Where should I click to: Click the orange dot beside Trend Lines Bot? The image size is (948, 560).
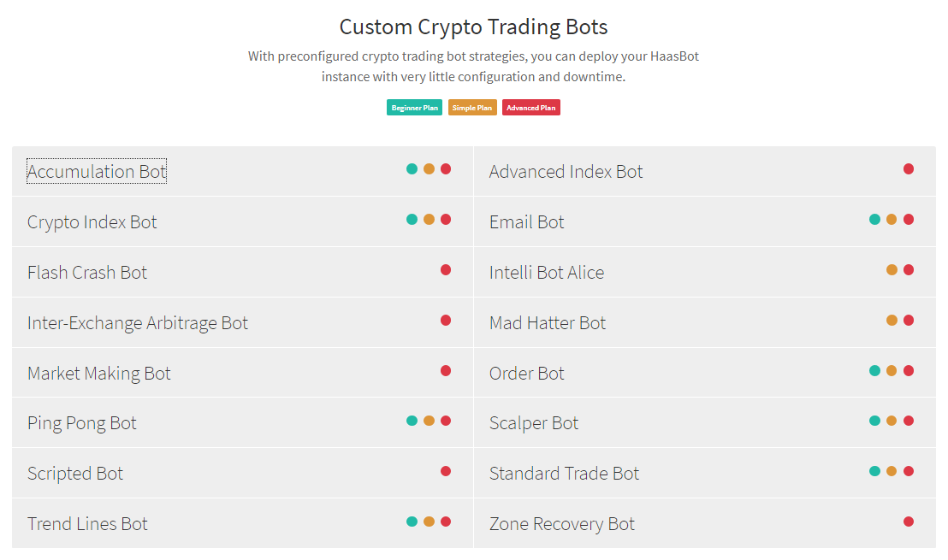429,522
